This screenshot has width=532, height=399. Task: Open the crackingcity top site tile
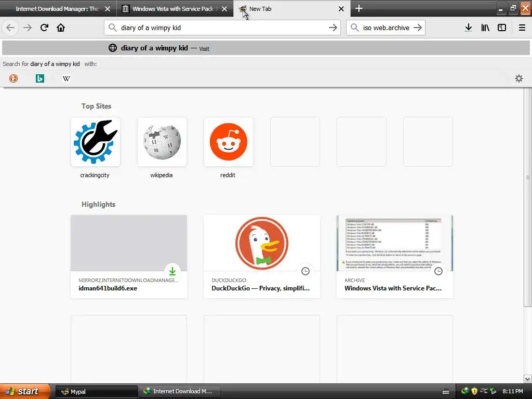point(96,142)
